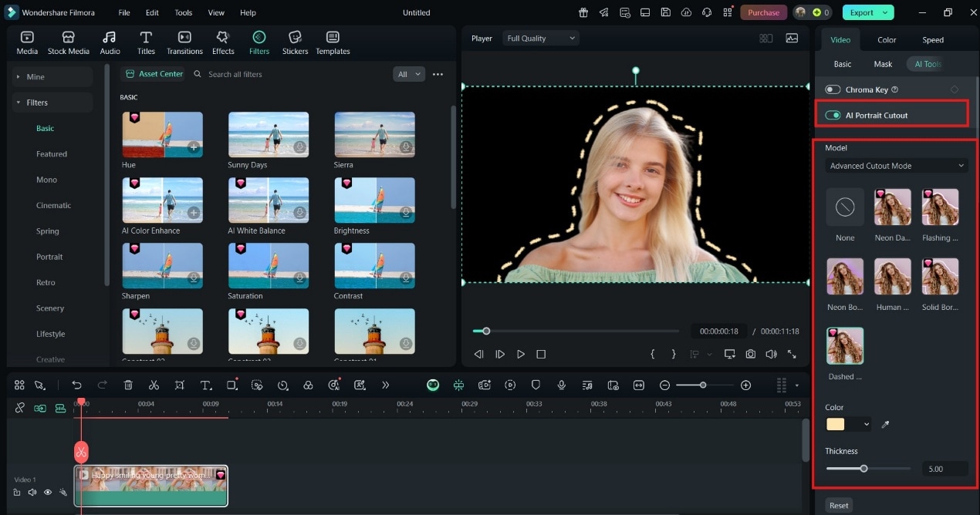Open the color swatch dropdown arrow

tap(867, 424)
